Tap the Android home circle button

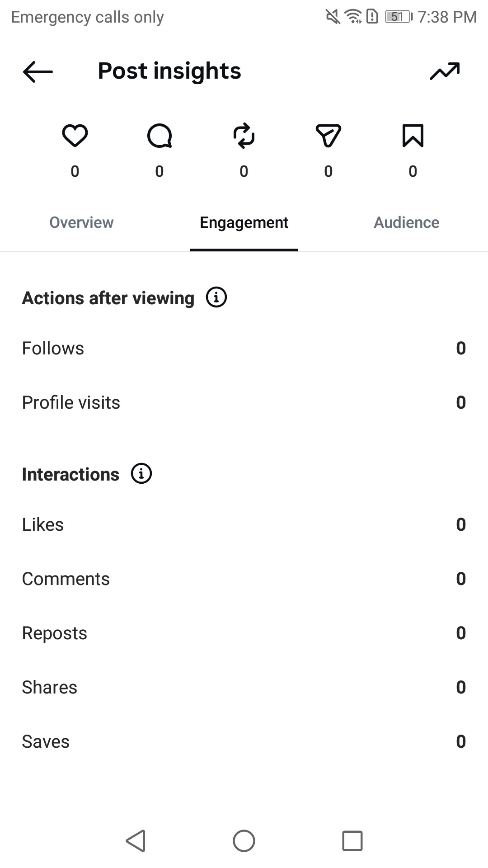244,841
